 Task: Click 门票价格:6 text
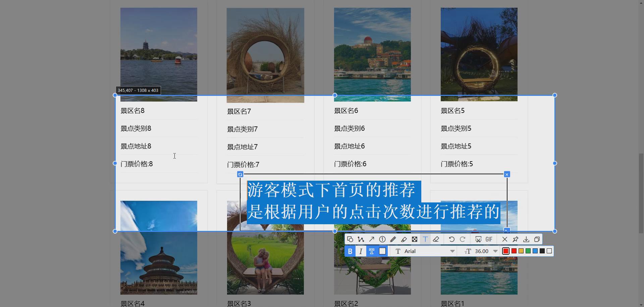351,164
